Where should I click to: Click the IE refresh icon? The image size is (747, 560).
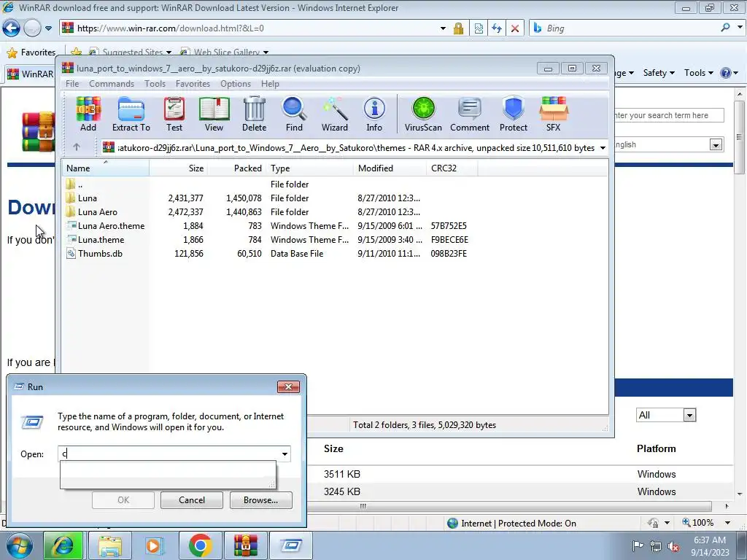(497, 28)
